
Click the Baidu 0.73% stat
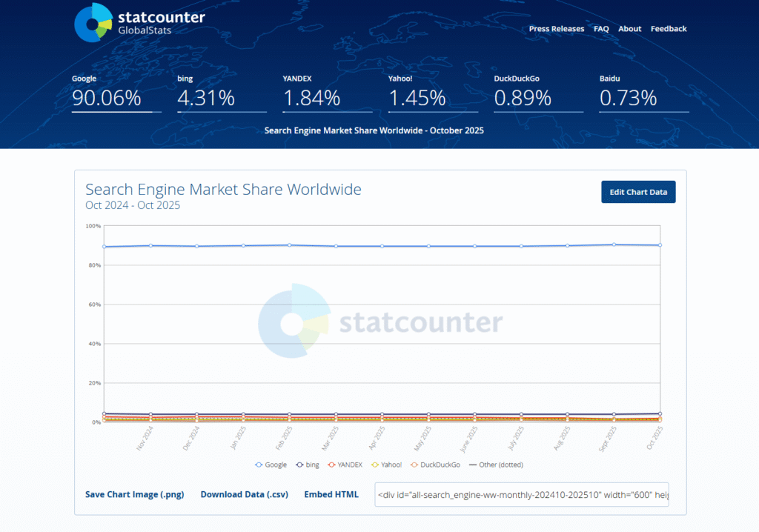[x=628, y=97]
